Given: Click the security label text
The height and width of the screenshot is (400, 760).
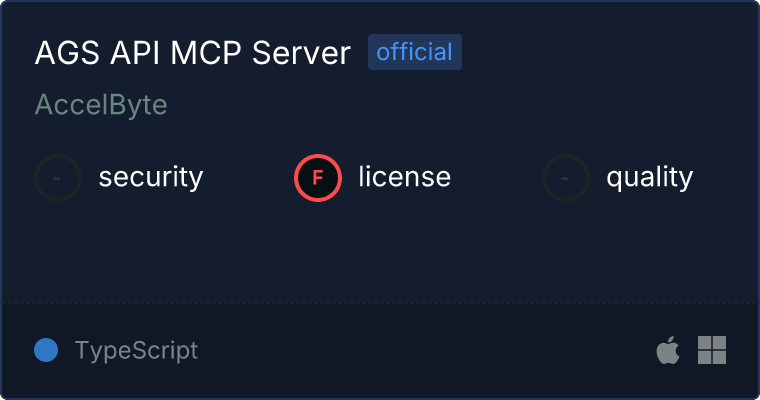Looking at the screenshot, I should click(151, 177).
